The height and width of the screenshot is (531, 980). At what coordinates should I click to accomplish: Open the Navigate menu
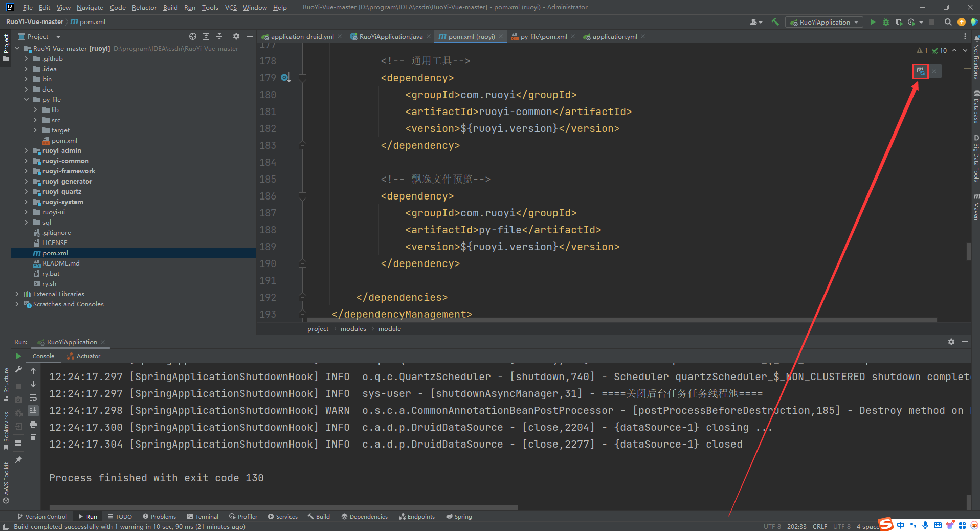pos(90,7)
